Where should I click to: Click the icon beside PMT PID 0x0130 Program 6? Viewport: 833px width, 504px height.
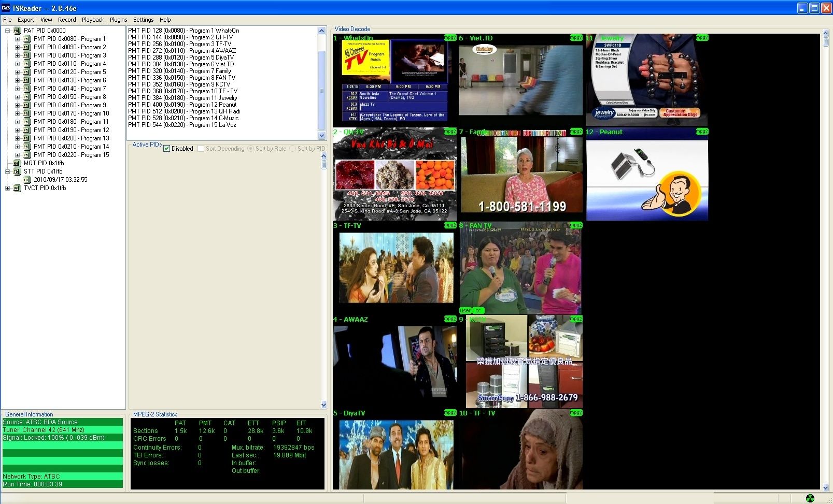[27, 80]
